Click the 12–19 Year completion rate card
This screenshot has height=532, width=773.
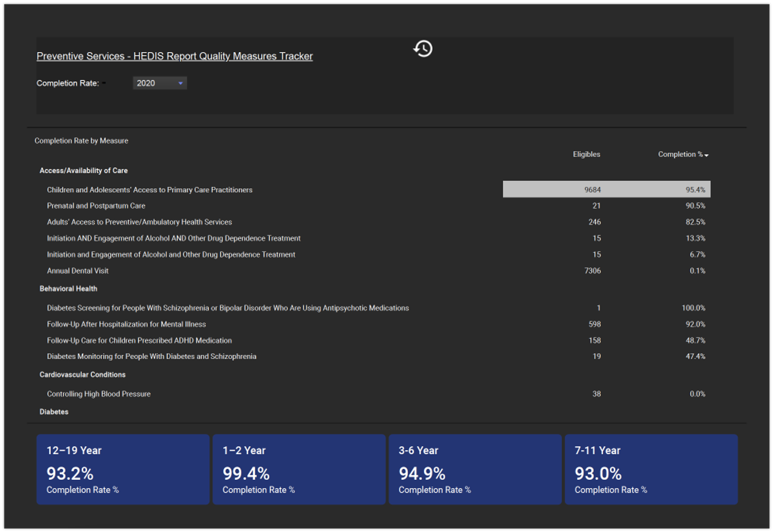pyautogui.click(x=123, y=470)
